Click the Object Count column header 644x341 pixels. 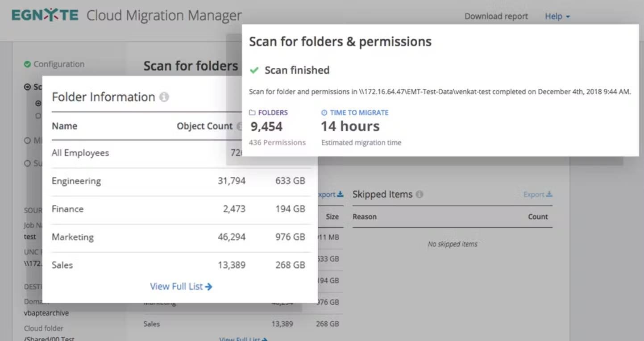(x=205, y=126)
